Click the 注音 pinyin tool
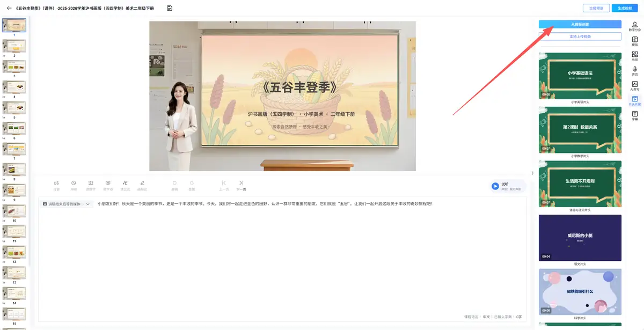Screen dimensions: 644x330 click(56, 185)
